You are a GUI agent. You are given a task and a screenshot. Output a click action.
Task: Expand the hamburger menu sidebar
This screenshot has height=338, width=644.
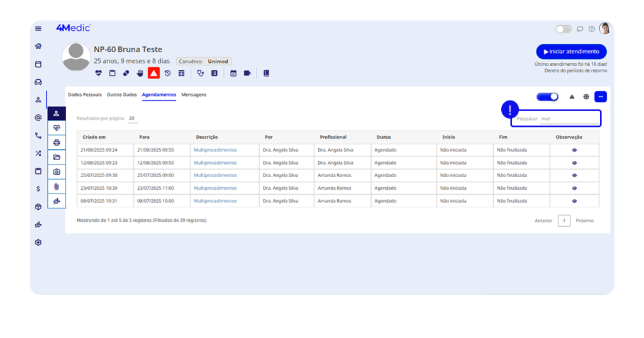point(38,28)
